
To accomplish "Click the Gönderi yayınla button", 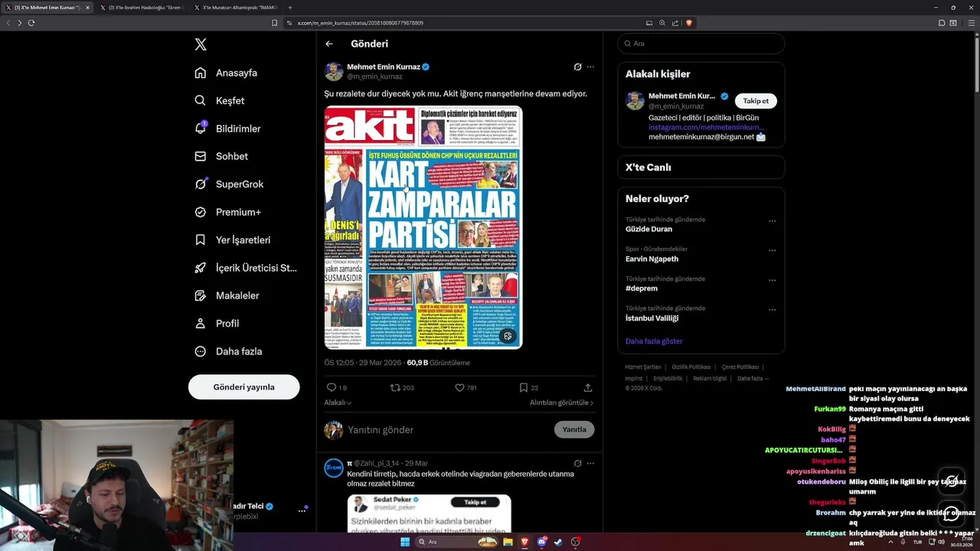I will pyautogui.click(x=243, y=386).
